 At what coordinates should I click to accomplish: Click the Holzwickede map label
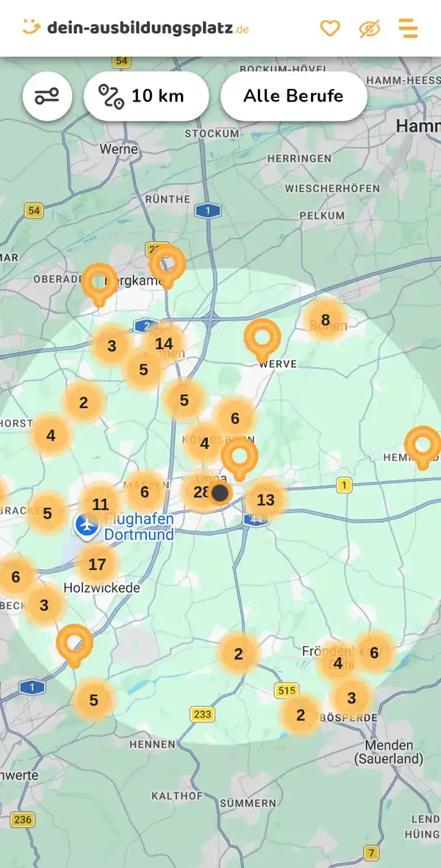click(102, 588)
